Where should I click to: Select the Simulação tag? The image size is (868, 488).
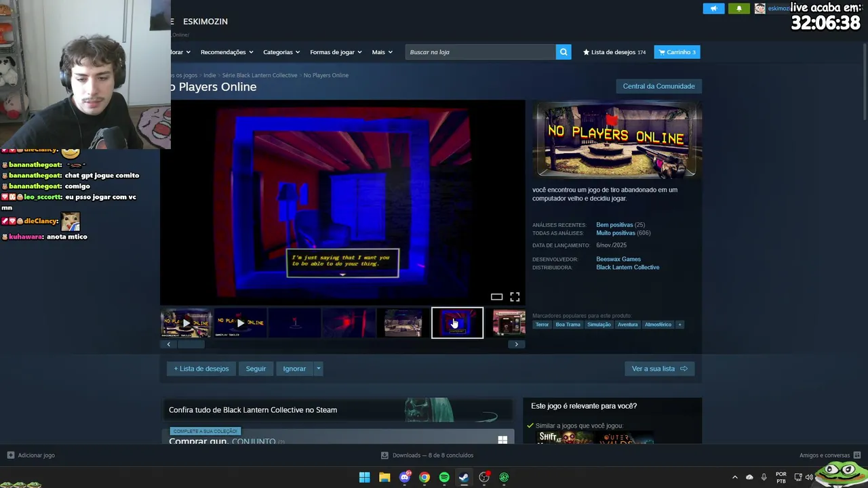[599, 325]
